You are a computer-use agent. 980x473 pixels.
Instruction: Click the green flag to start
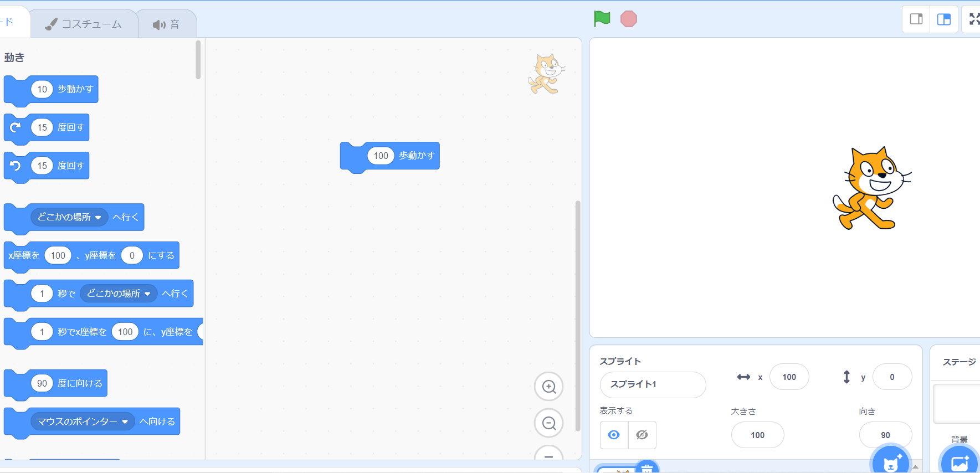point(602,19)
